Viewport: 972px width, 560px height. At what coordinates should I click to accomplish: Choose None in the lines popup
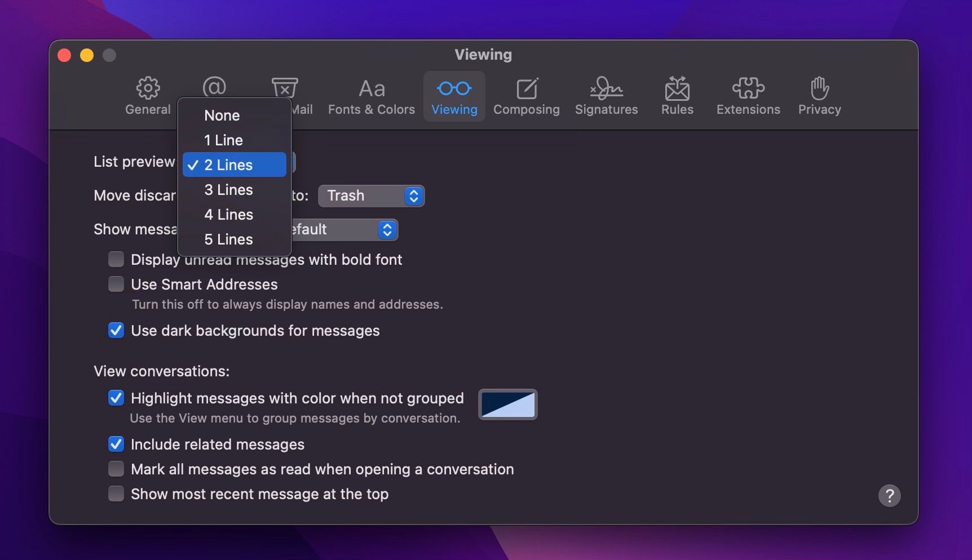(x=222, y=115)
